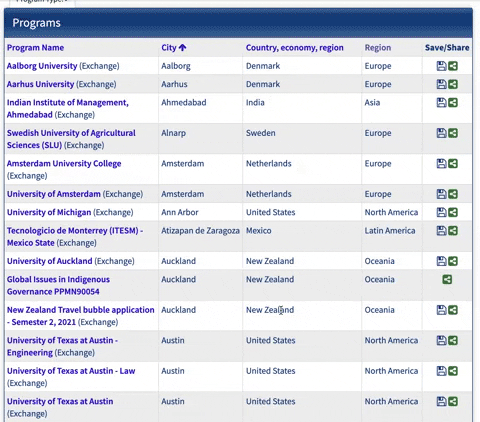This screenshot has width=480, height=422.
Task: Share University of Texas at Austin Engineering program
Action: (x=453, y=340)
